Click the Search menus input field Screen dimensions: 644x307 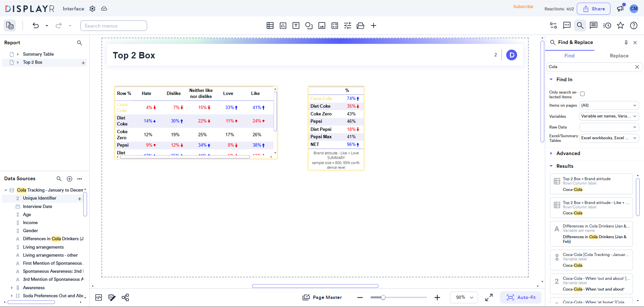tap(114, 26)
